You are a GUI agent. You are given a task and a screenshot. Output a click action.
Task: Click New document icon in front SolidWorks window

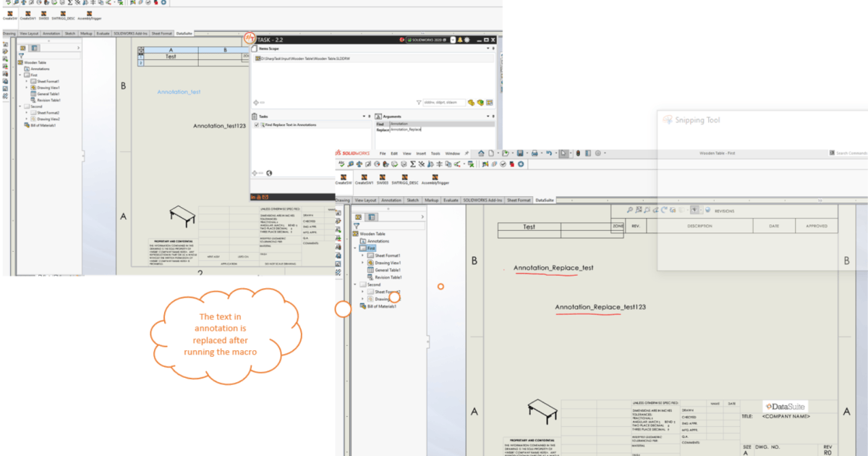(491, 153)
